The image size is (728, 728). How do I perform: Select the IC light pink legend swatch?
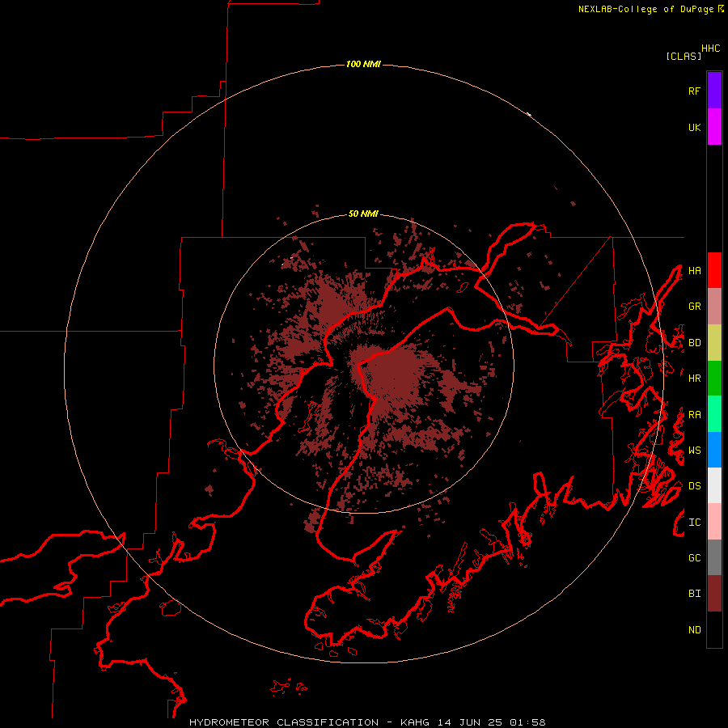(x=714, y=522)
